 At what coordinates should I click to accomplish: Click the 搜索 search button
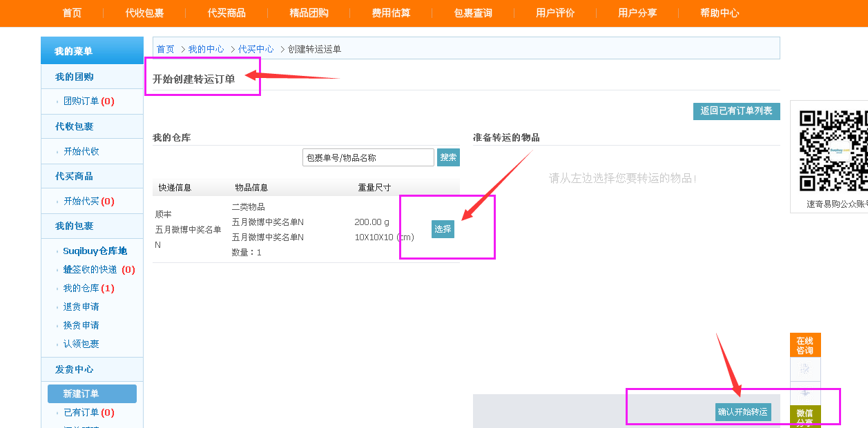point(448,157)
